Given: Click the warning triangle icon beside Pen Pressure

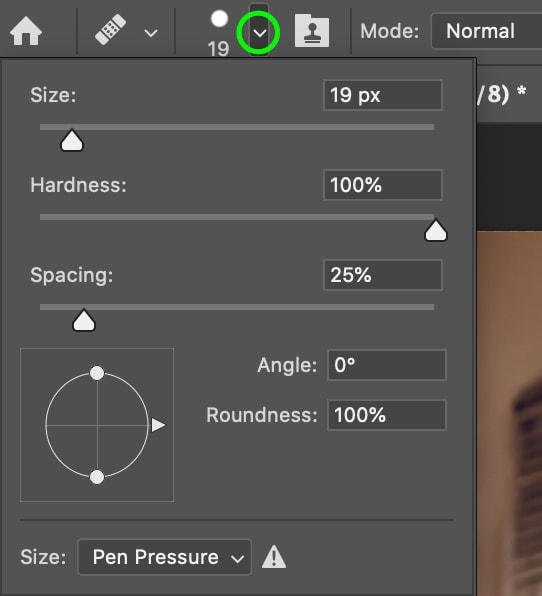Looking at the screenshot, I should [x=274, y=557].
